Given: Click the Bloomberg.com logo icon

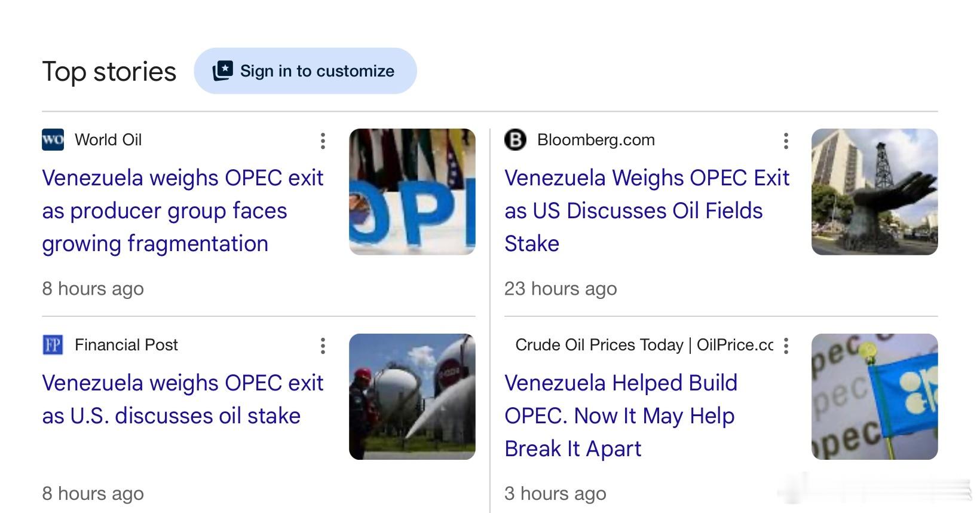Looking at the screenshot, I should click(515, 140).
